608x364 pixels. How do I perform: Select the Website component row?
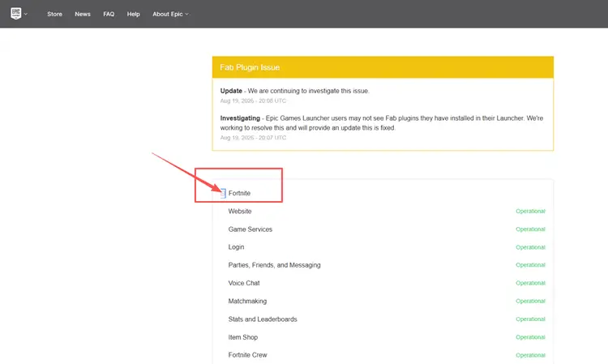(x=383, y=212)
